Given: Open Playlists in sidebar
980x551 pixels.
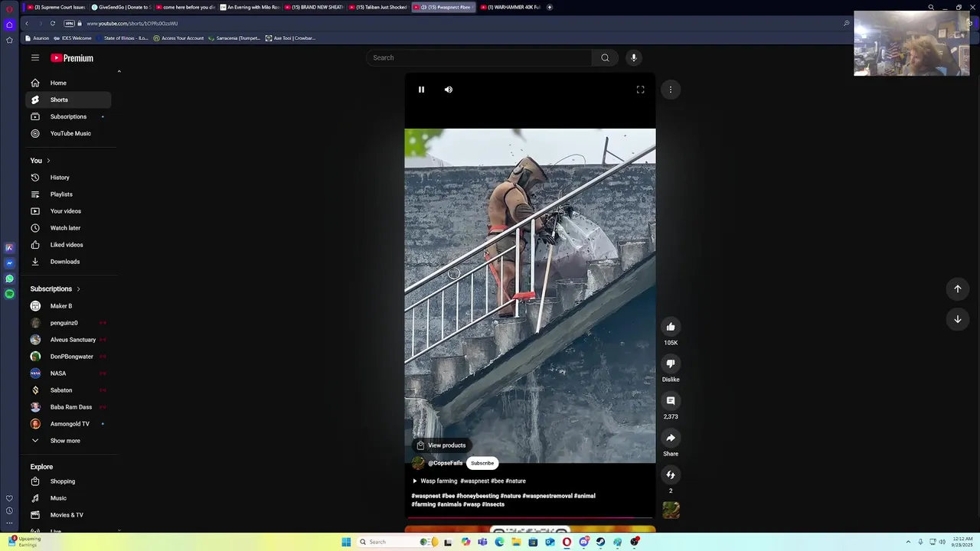Looking at the screenshot, I should click(68, 194).
